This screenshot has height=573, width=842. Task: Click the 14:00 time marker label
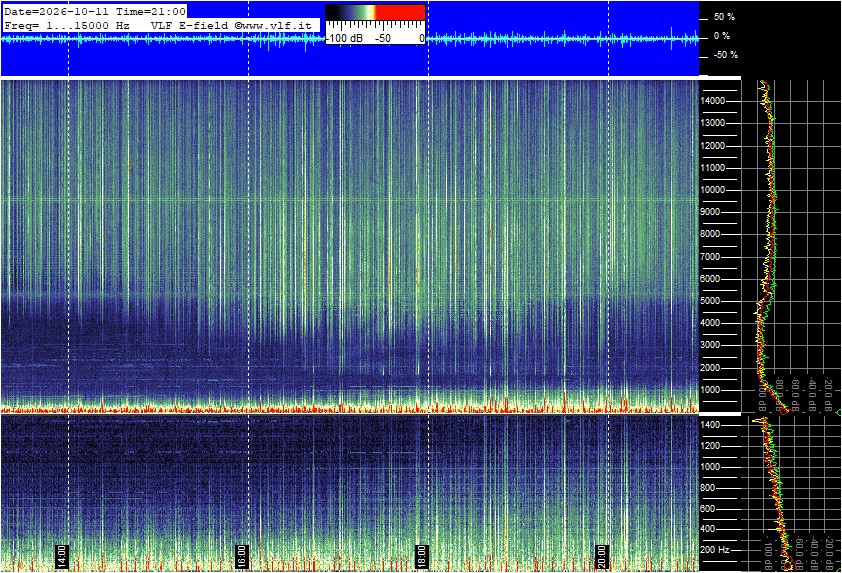[x=61, y=556]
